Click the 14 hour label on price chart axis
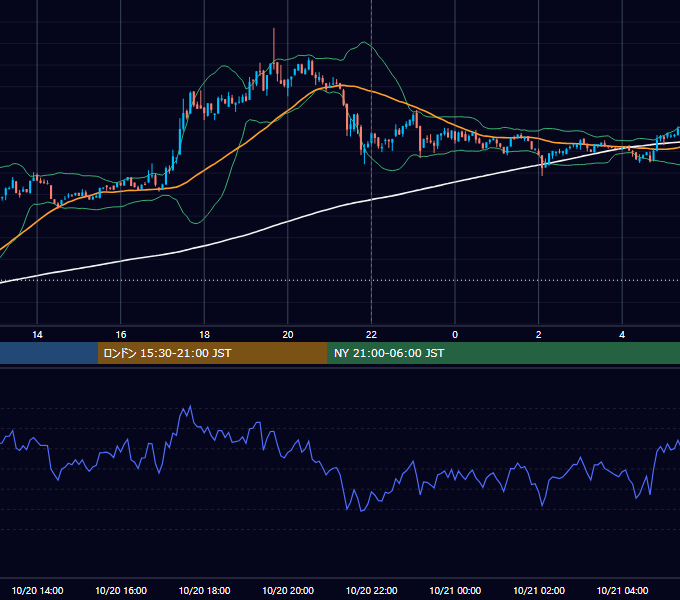Screen dimensions: 680x600 tap(37, 335)
